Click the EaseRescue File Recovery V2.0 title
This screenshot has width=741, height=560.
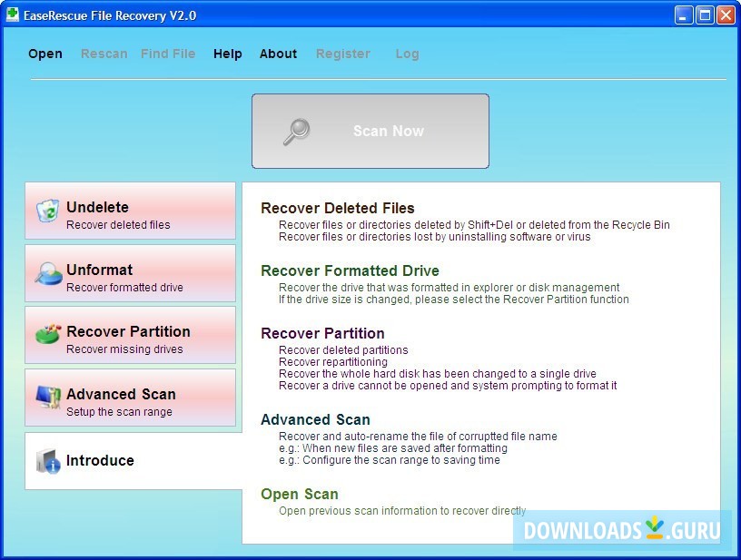(110, 15)
